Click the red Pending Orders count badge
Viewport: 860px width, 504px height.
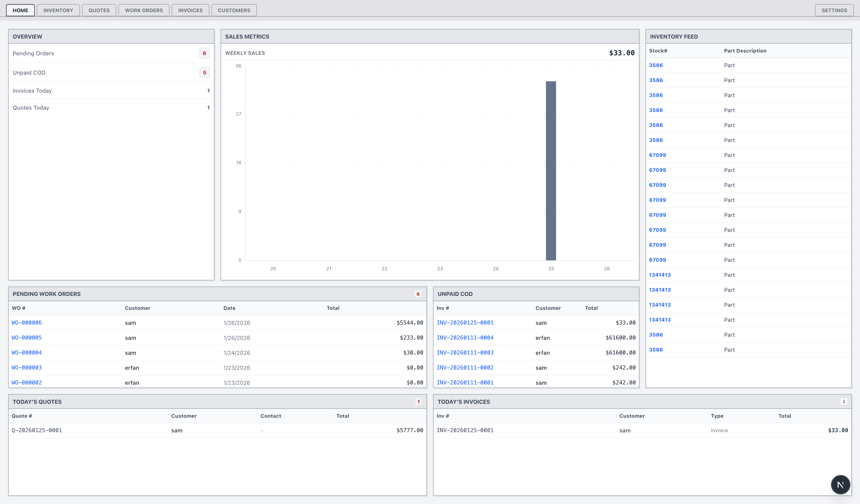click(x=204, y=53)
